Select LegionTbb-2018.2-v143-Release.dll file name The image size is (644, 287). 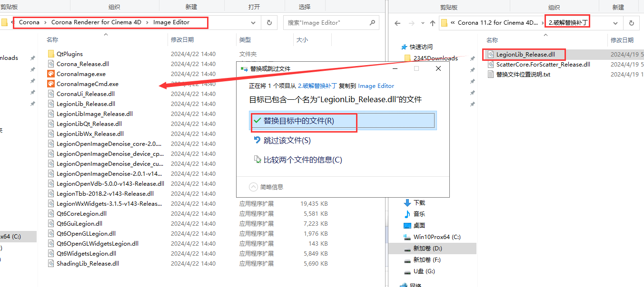point(105,193)
